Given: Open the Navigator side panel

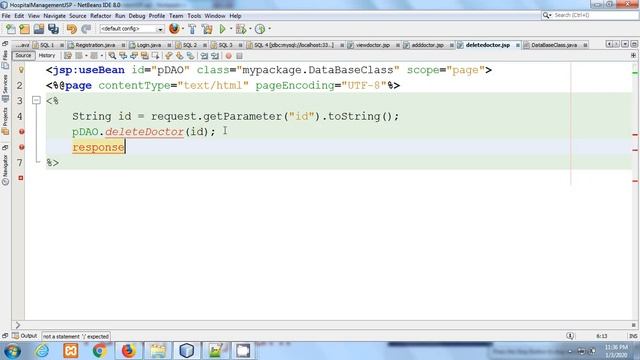Looking at the screenshot, I should (x=5, y=170).
